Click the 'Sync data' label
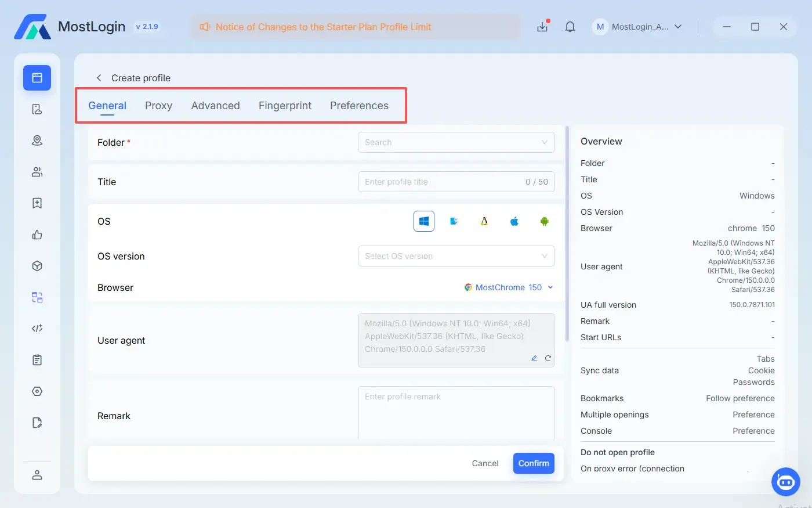The width and height of the screenshot is (812, 508). tap(600, 370)
